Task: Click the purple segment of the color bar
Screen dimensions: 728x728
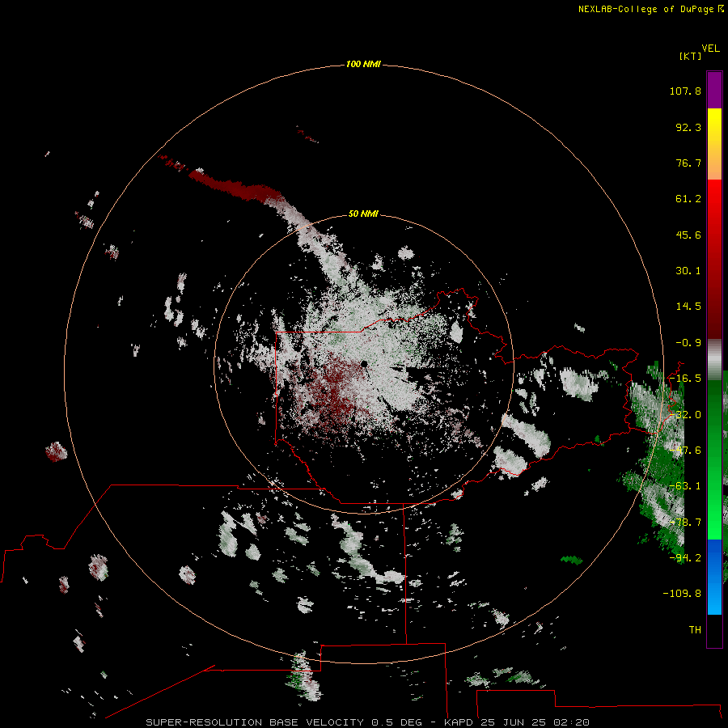Action: [x=714, y=90]
